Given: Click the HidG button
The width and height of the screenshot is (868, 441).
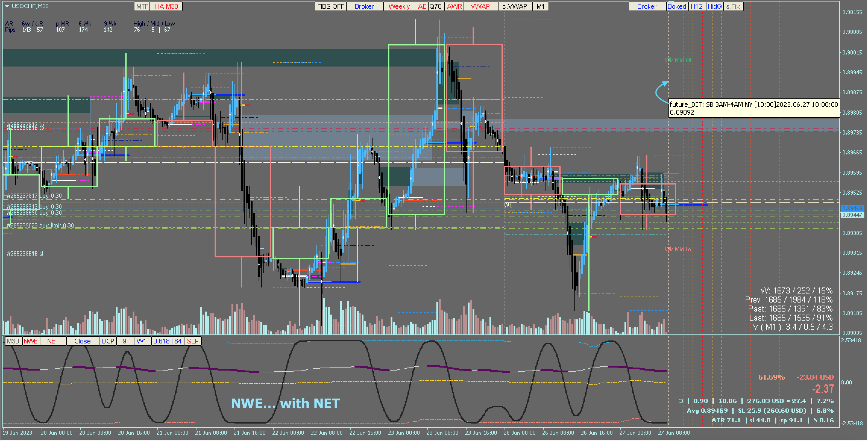Looking at the screenshot, I should [714, 6].
